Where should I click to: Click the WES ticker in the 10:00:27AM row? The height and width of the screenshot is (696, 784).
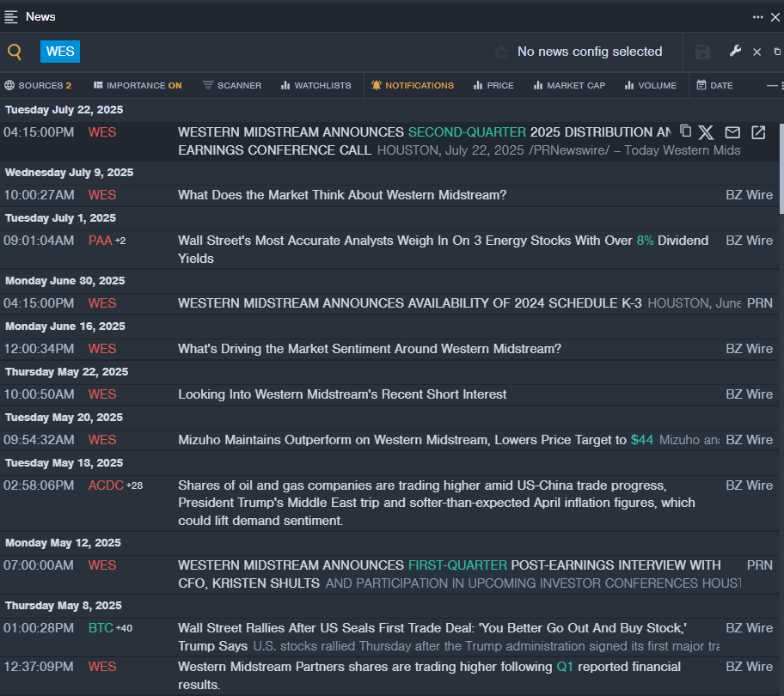tap(102, 195)
